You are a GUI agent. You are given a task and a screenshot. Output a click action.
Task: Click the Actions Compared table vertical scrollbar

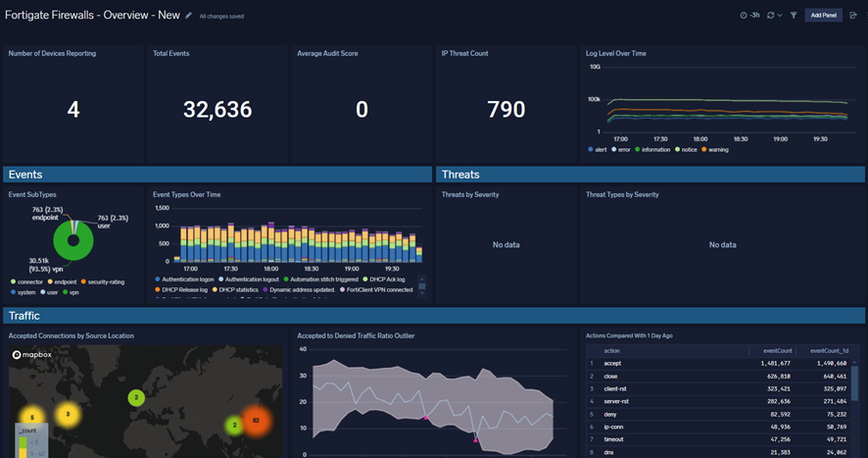click(x=855, y=382)
